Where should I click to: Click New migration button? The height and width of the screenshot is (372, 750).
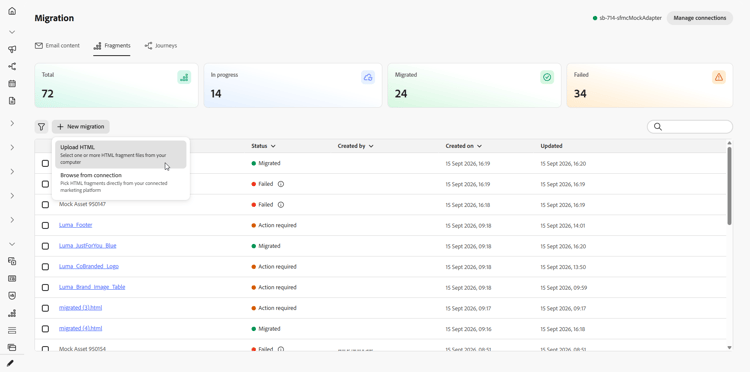pyautogui.click(x=81, y=127)
